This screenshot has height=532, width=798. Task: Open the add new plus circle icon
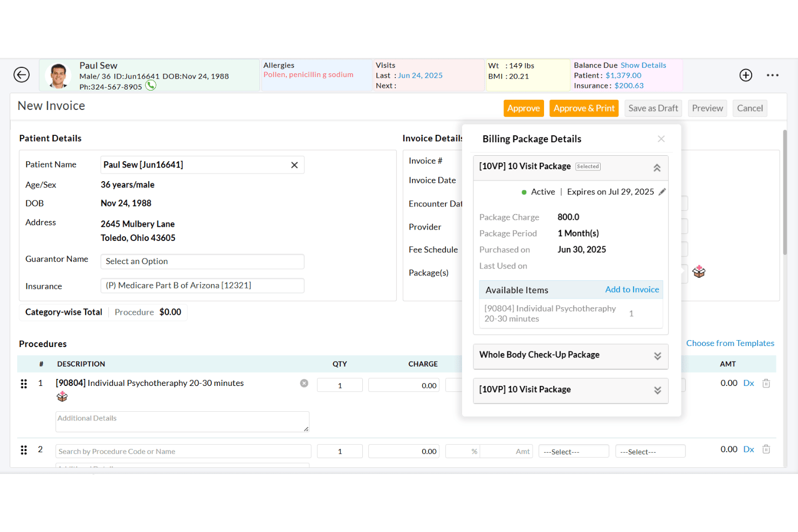coord(746,75)
